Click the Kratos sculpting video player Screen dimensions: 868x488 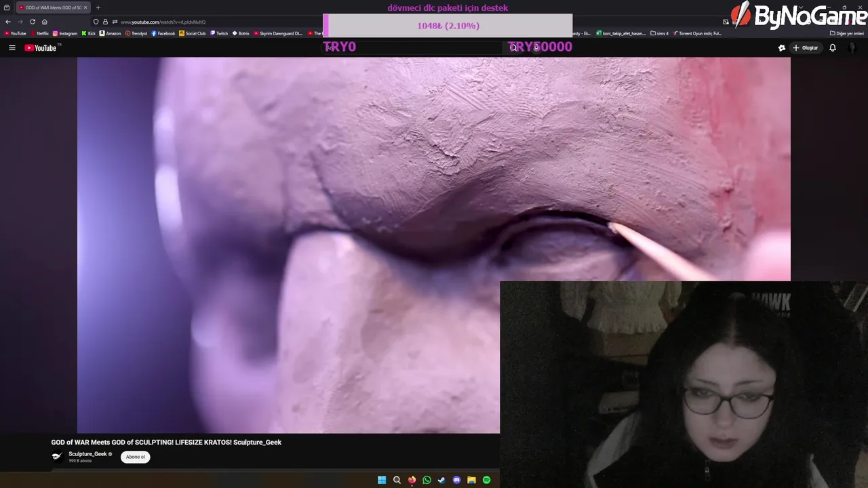click(x=434, y=245)
